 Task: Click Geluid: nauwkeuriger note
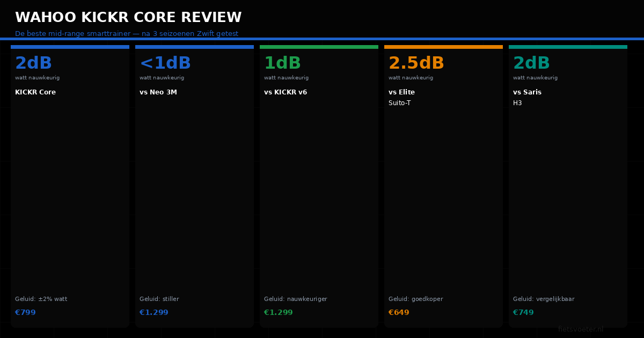tap(296, 299)
